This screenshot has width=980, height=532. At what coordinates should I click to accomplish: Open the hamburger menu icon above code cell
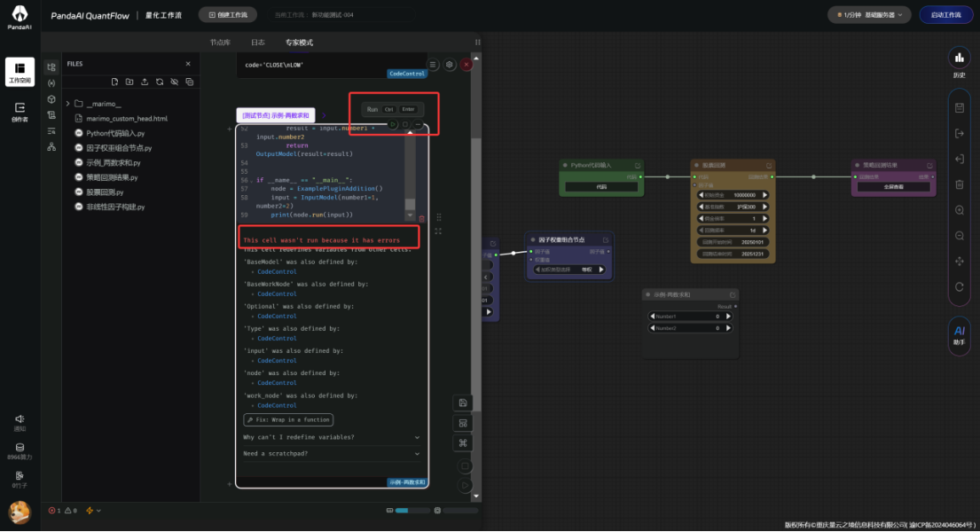coord(433,65)
